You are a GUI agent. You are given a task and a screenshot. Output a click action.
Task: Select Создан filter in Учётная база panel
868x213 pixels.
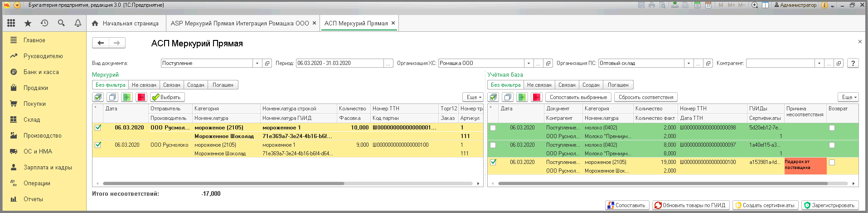pyautogui.click(x=591, y=85)
